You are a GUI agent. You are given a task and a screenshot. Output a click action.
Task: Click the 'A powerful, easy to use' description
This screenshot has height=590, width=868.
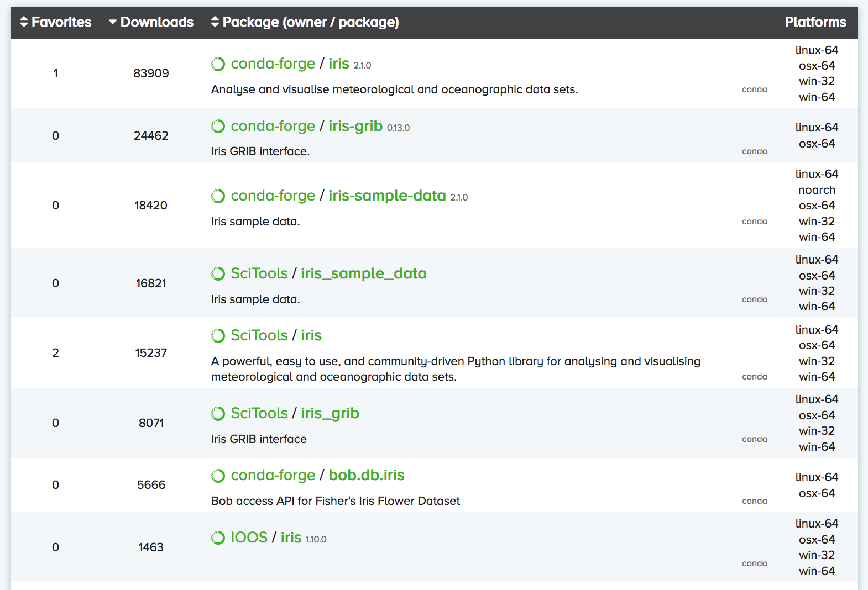point(456,369)
